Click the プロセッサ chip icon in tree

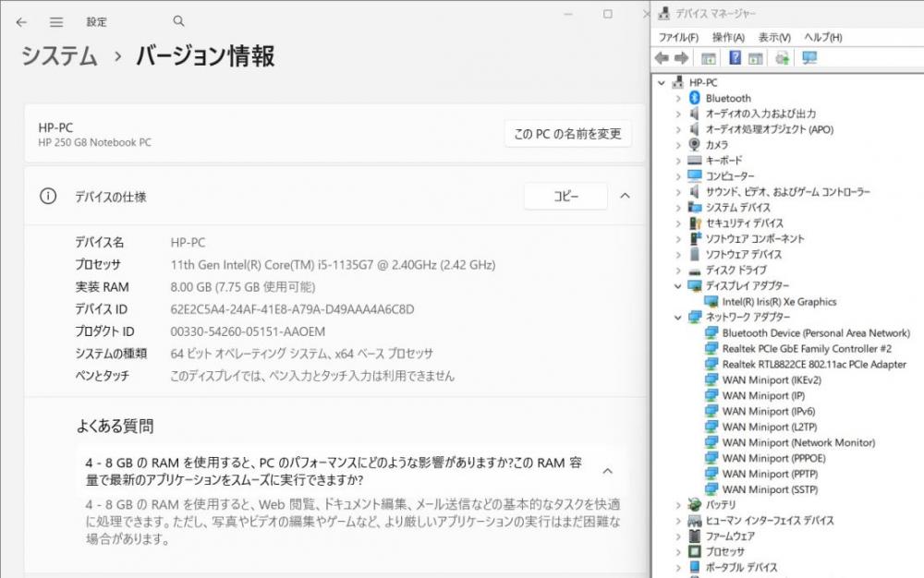[695, 551]
